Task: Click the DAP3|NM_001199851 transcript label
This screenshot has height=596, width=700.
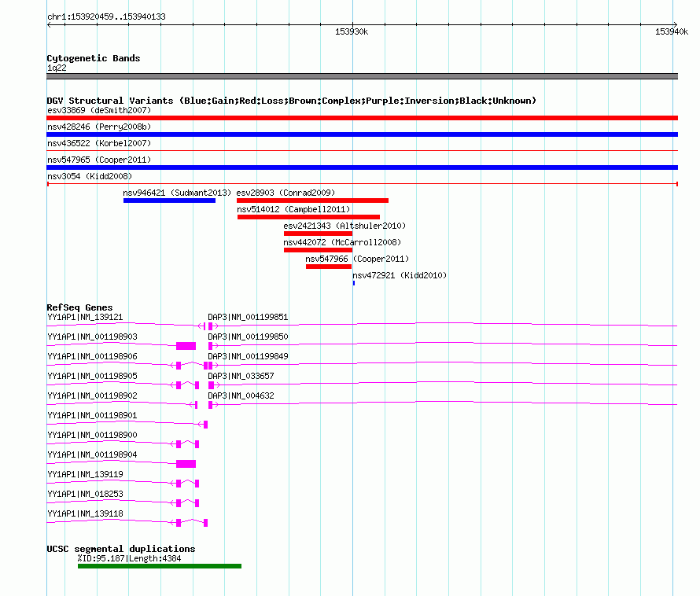Action: [x=248, y=318]
